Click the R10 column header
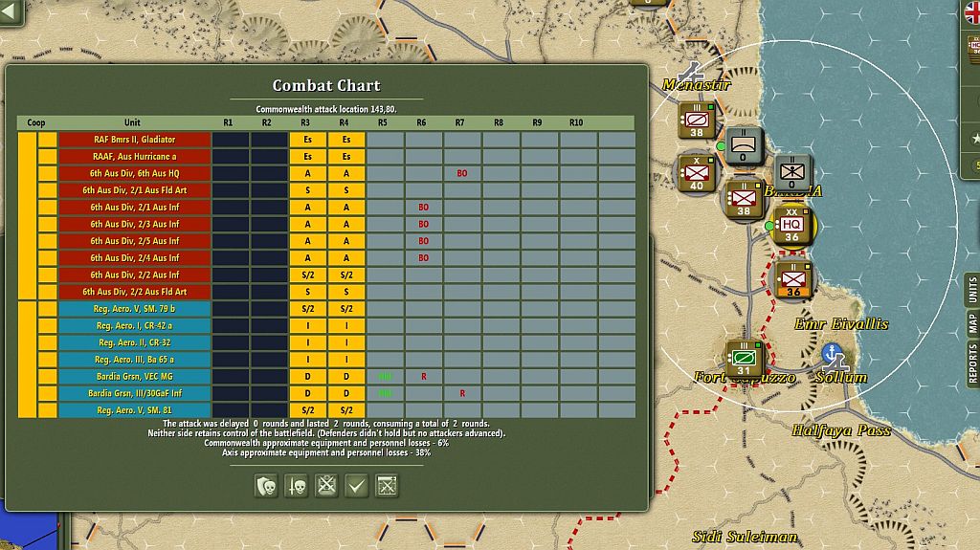This screenshot has width=980, height=550. tap(575, 122)
